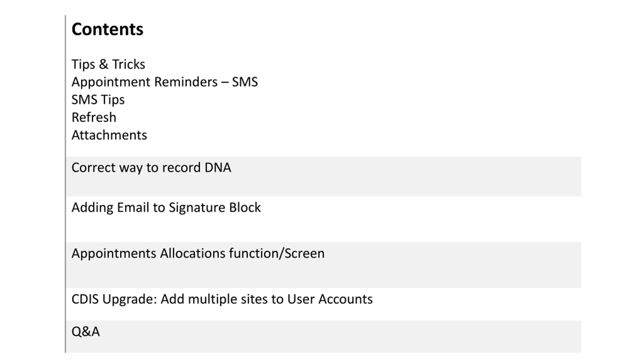This screenshot has width=644, height=362.
Task: Click the ampersand in Tips & Tricks
Action: point(103,64)
